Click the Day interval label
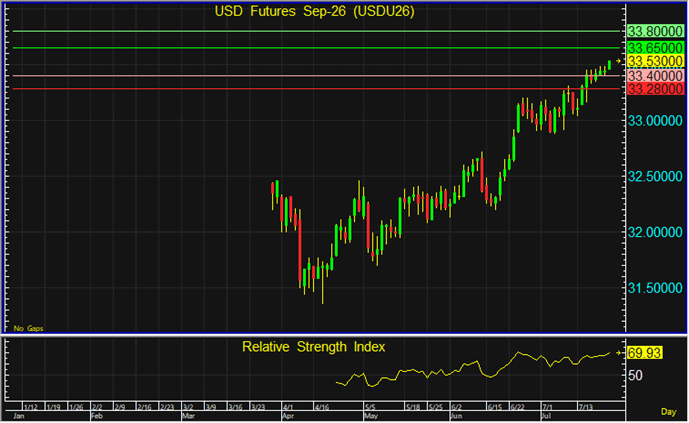The width and height of the screenshot is (689, 423). [668, 412]
